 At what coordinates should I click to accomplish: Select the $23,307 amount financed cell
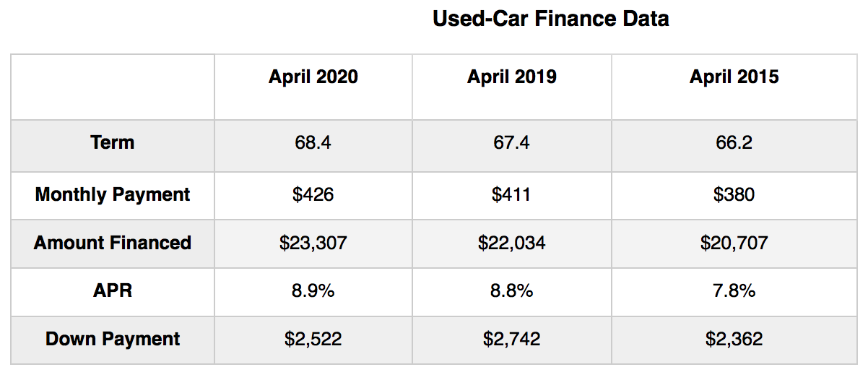point(313,243)
